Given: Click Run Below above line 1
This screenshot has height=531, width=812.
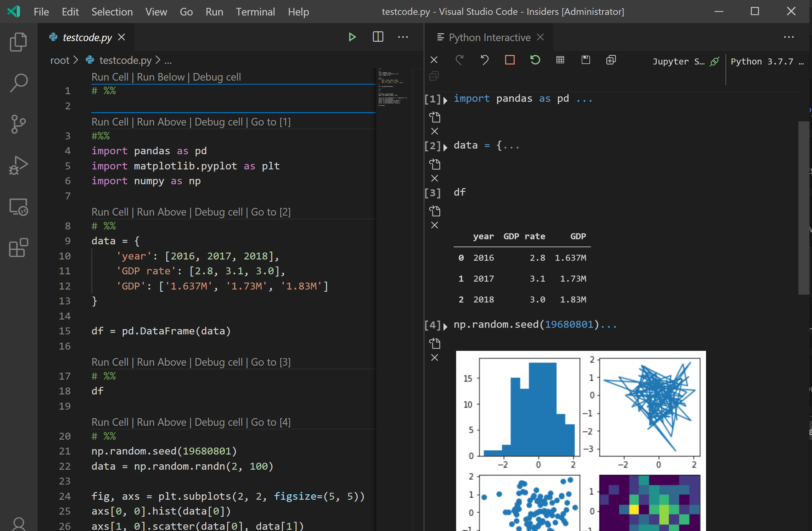Looking at the screenshot, I should pos(160,77).
